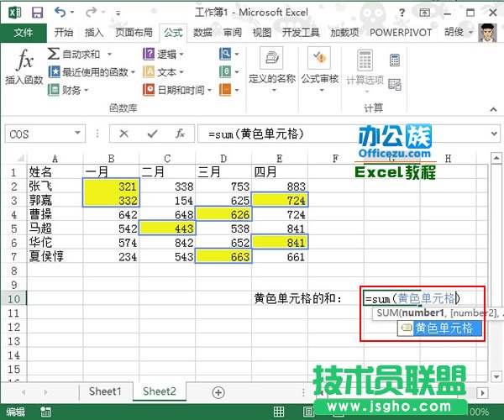The image size is (504, 420).
Task: Switch to the 页面布局 Page Layout tab
Action: point(134,33)
